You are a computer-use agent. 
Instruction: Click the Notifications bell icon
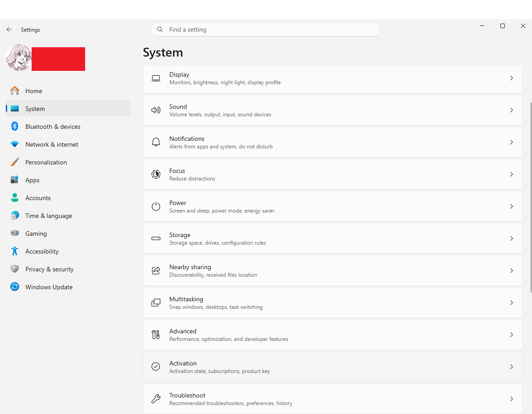tap(156, 142)
